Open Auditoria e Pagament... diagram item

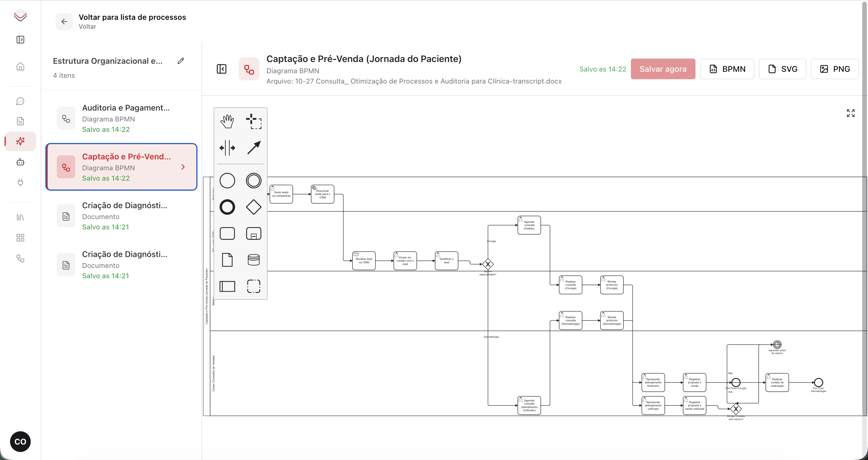pyautogui.click(x=121, y=118)
